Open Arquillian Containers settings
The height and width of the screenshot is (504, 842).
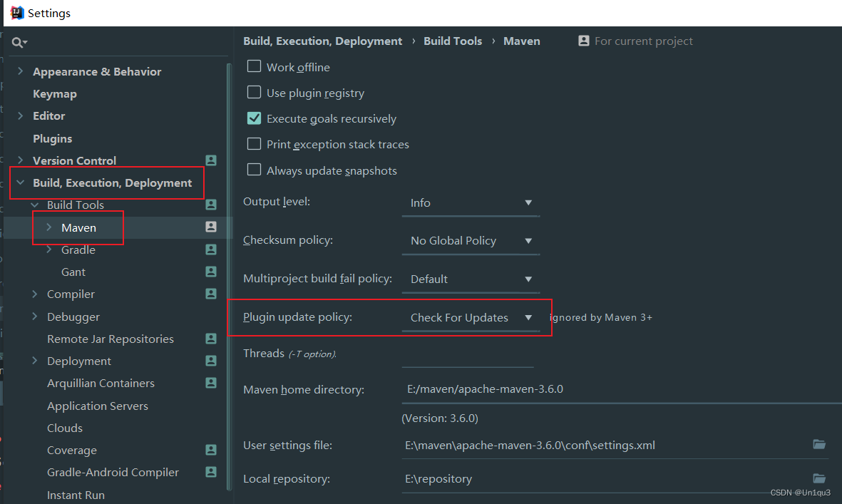(x=101, y=384)
